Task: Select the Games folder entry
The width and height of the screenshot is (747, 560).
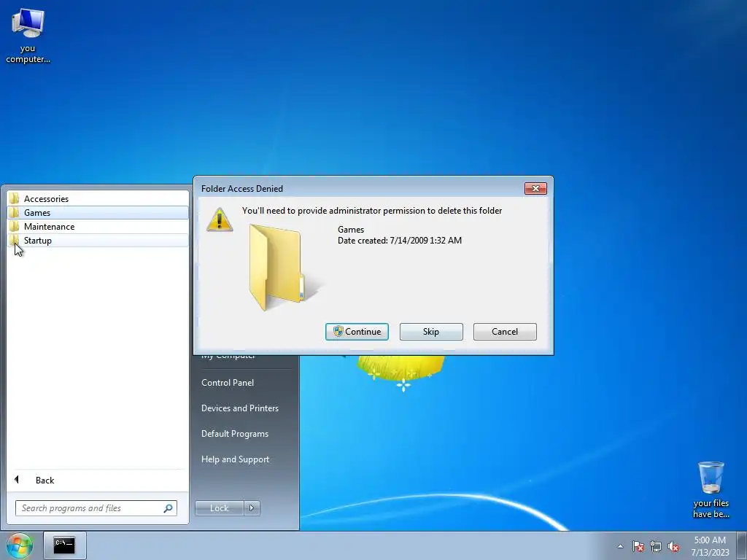Action: point(98,213)
